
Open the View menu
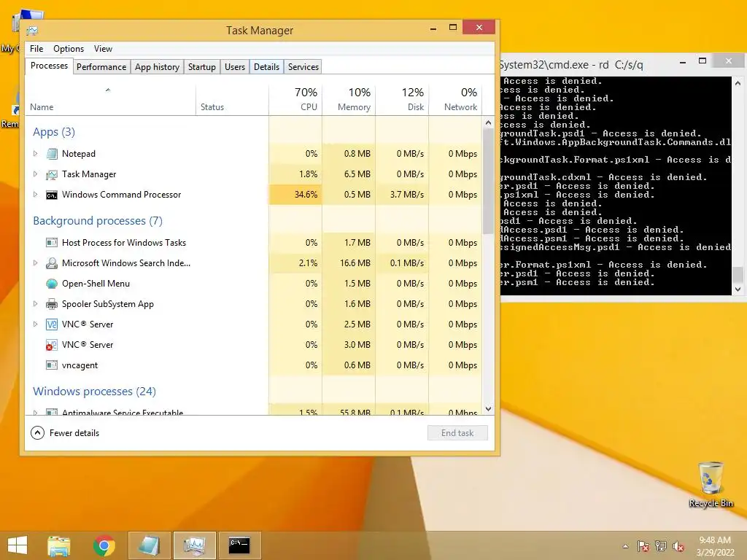pyautogui.click(x=103, y=49)
